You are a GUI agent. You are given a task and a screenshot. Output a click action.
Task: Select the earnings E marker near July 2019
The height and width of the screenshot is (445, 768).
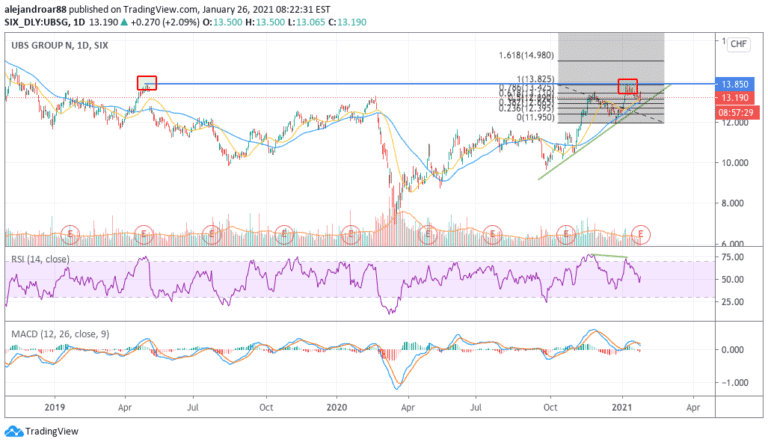(212, 235)
